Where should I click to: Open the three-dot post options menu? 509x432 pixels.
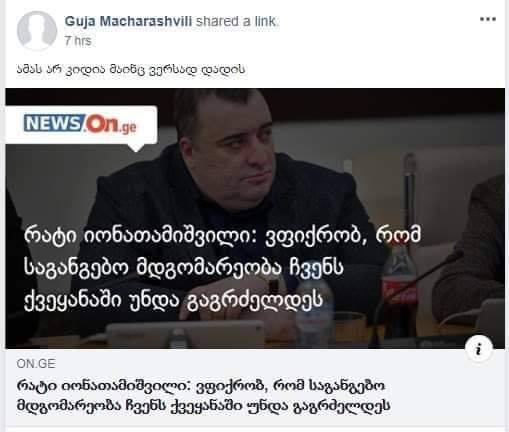488,19
